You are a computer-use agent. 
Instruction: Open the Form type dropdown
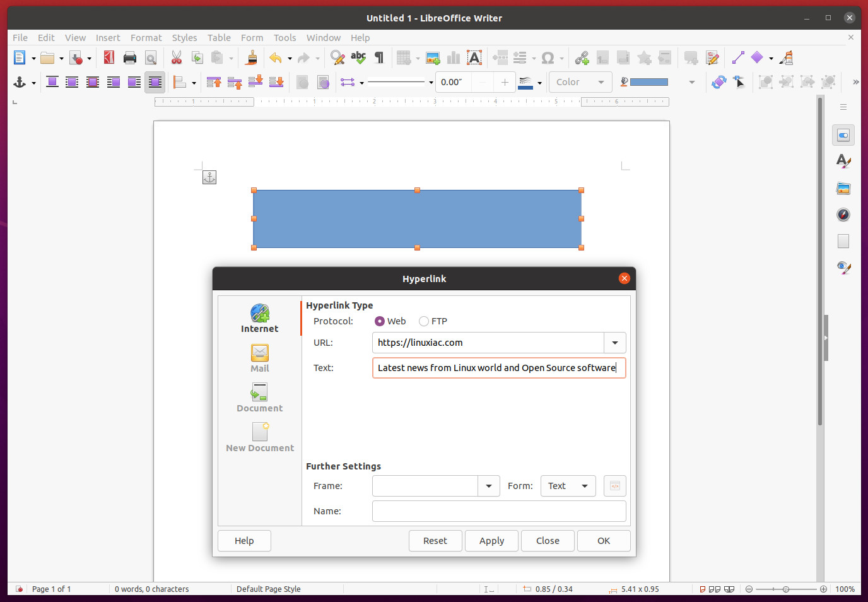pyautogui.click(x=568, y=486)
